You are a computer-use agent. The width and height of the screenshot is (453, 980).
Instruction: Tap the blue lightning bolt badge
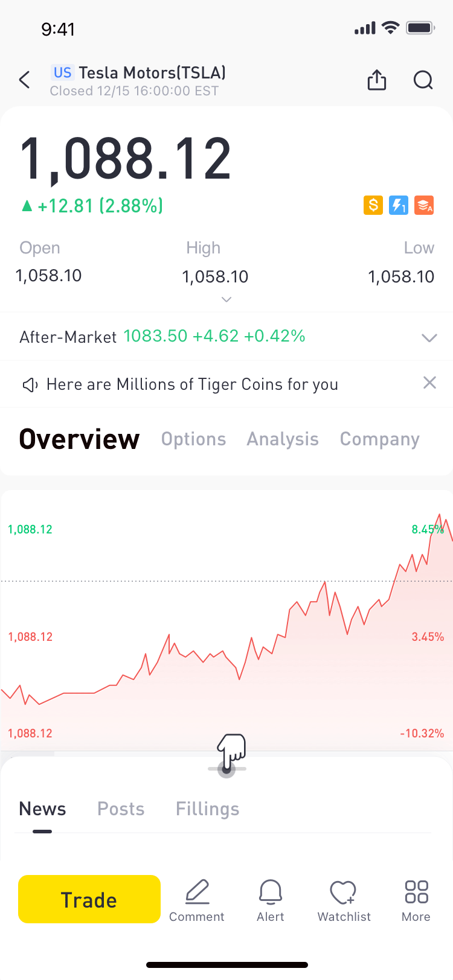point(399,205)
